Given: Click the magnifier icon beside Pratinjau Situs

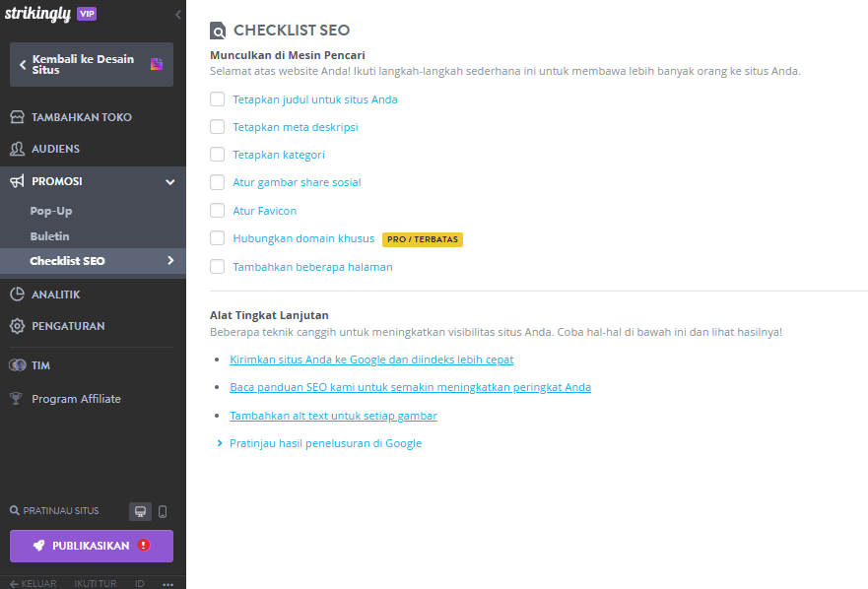Looking at the screenshot, I should 15,510.
